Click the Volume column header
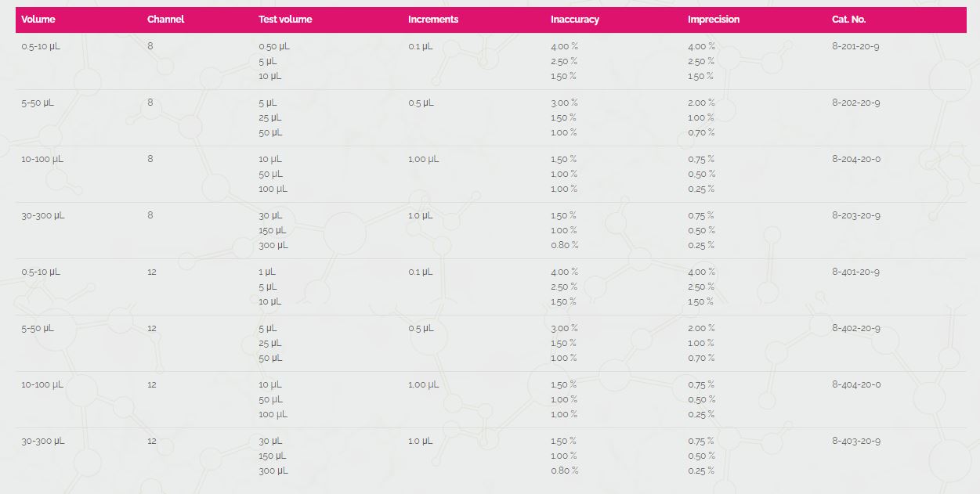The width and height of the screenshot is (980, 494). pyautogui.click(x=38, y=20)
